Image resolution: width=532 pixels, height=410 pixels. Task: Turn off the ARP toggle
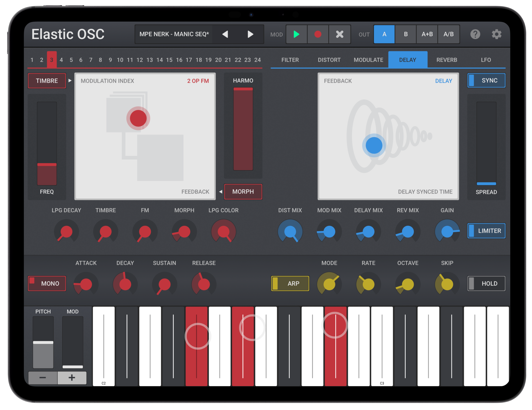[x=290, y=283]
